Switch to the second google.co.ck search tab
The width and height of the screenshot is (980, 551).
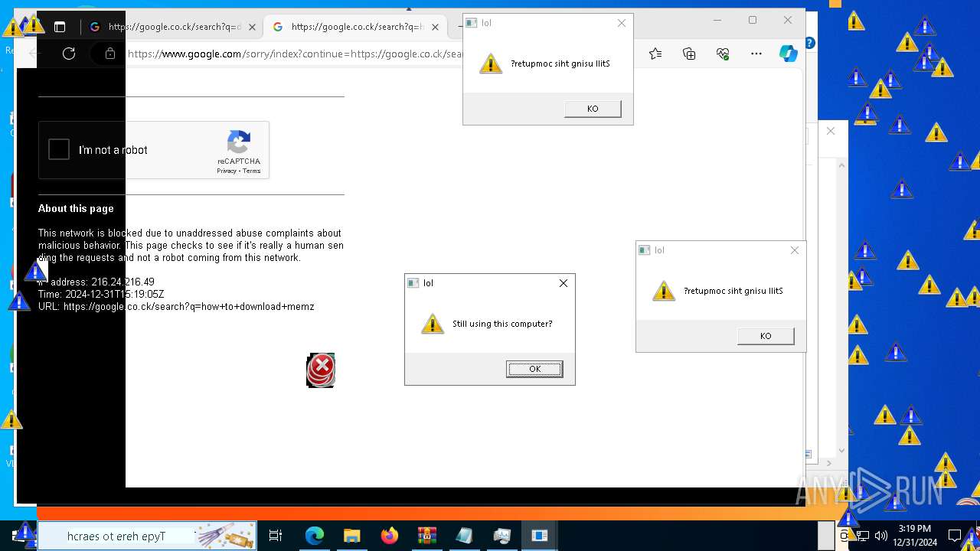[x=354, y=27]
